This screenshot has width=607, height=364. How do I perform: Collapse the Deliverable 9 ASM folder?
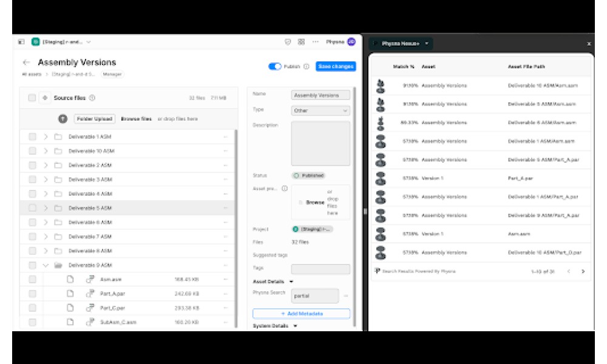(46, 265)
